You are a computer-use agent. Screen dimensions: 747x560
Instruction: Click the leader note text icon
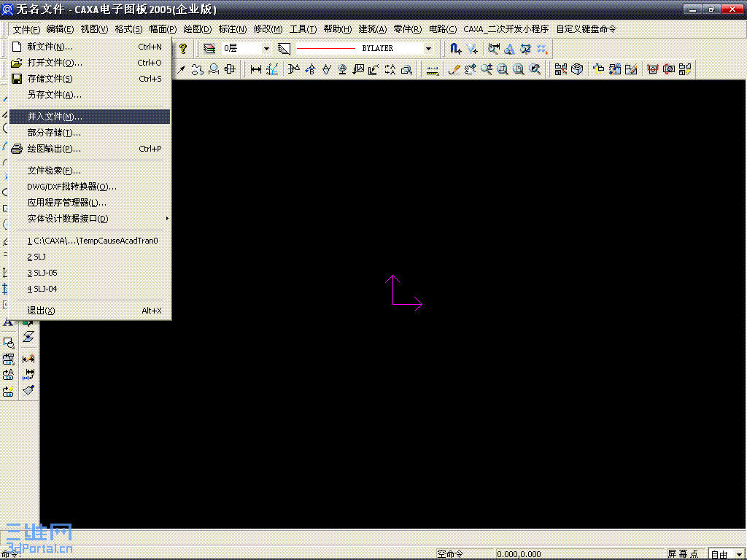[x=358, y=69]
